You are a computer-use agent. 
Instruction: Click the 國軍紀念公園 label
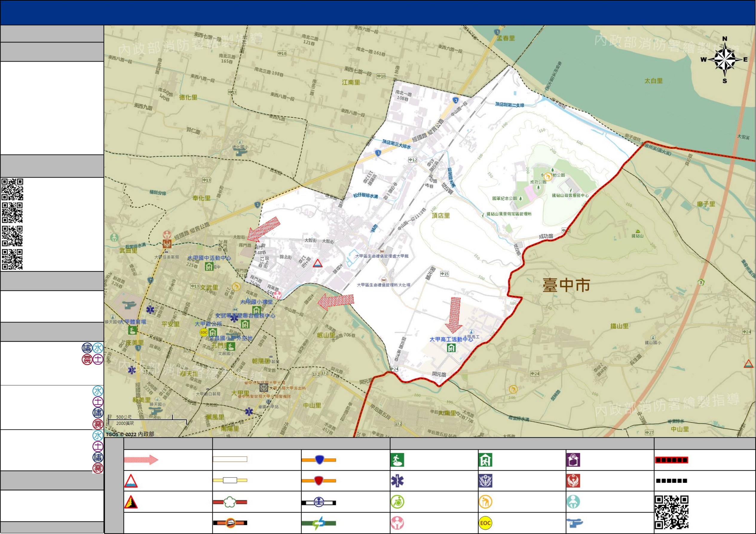coord(505,199)
